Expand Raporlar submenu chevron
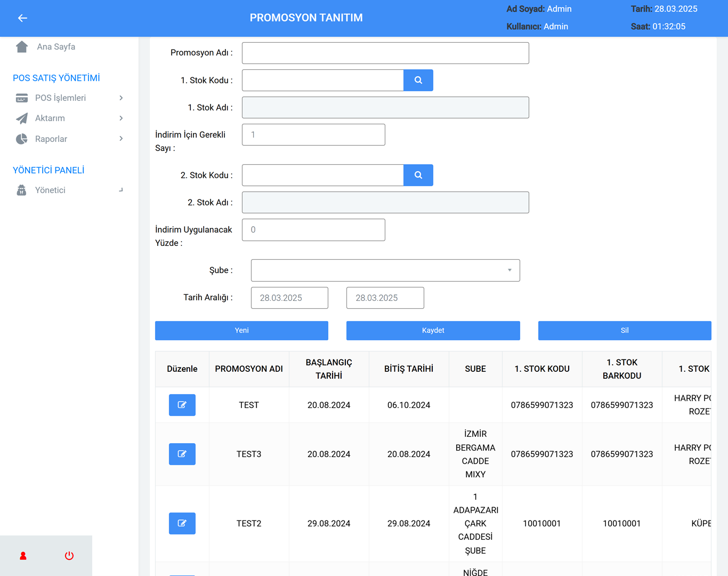This screenshot has height=576, width=728. [x=121, y=139]
